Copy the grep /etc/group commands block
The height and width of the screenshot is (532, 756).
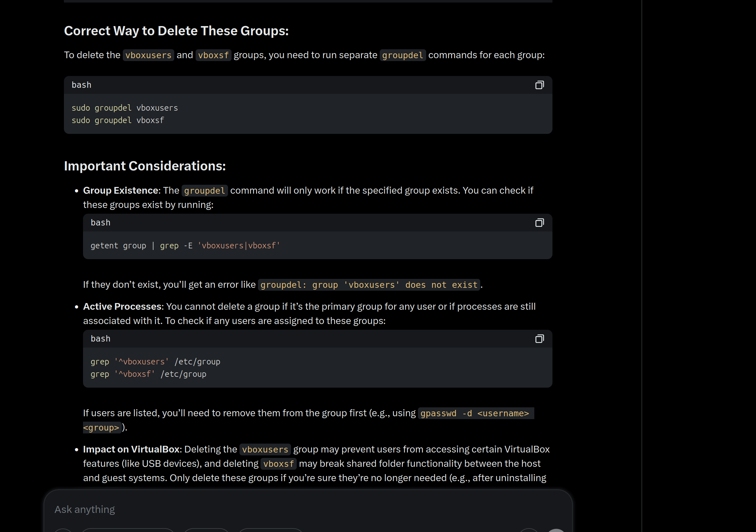point(539,339)
